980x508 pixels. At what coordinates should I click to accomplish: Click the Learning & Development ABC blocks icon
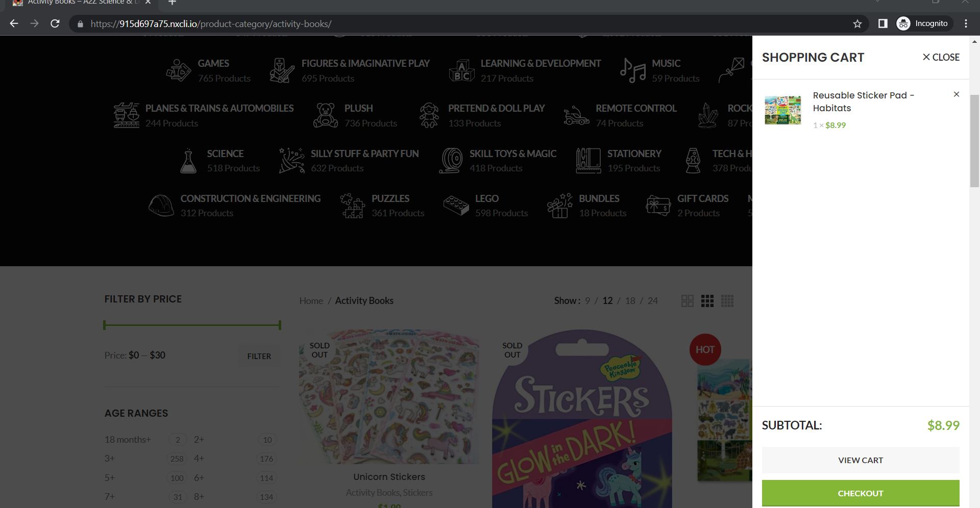click(x=461, y=70)
